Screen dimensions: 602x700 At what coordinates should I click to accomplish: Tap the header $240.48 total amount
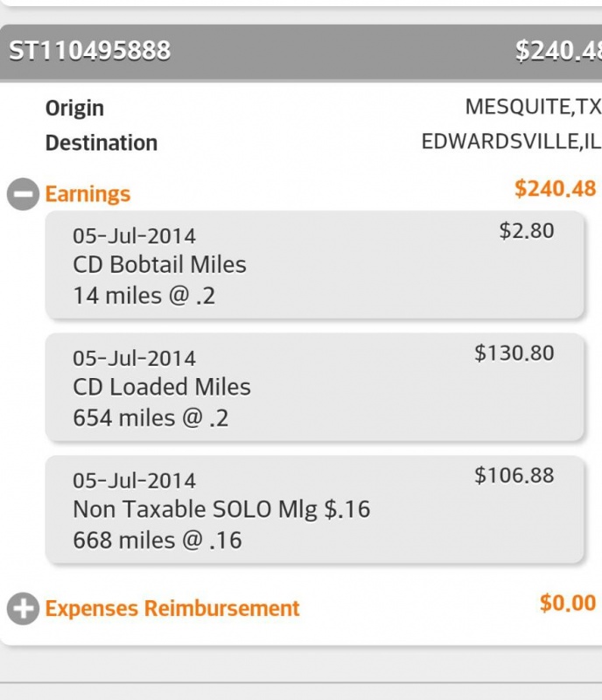558,52
